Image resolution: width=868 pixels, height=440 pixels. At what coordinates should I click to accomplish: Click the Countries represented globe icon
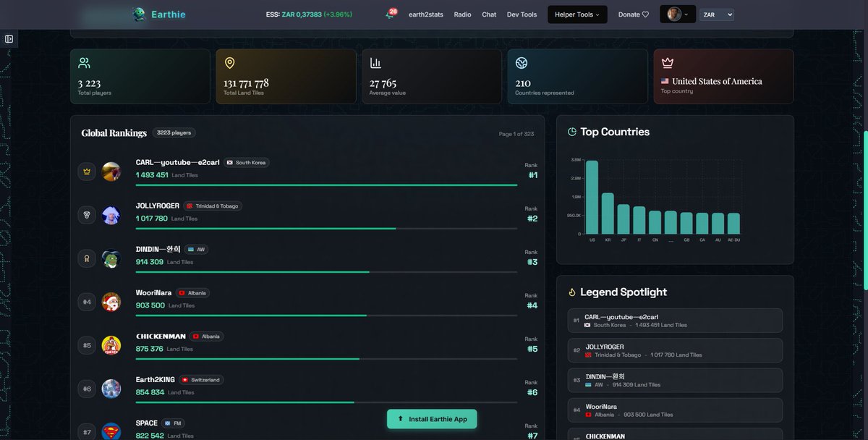[522, 63]
